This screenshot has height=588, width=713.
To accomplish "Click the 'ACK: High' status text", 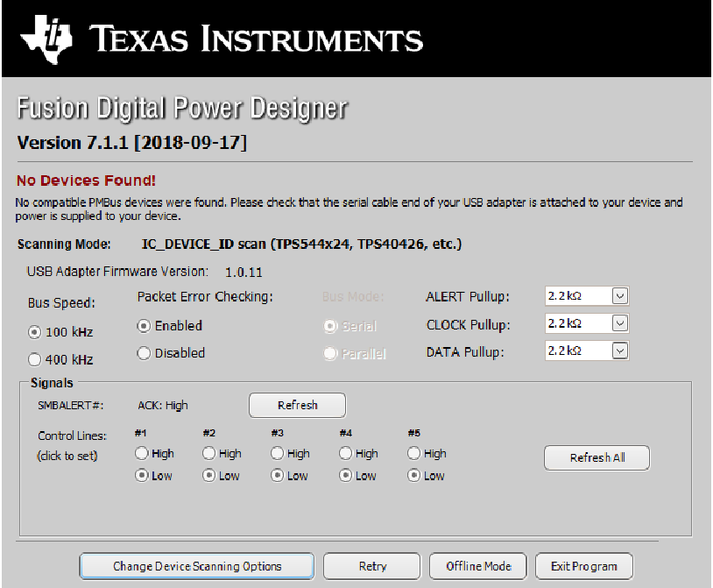I will (x=163, y=405).
